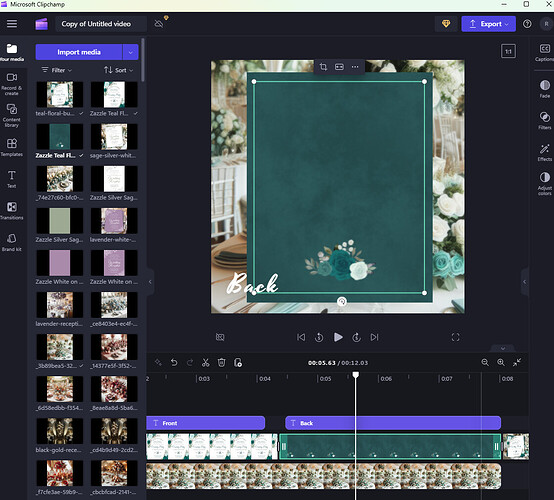The image size is (554, 500).
Task: Collapse the media panel sidebar
Action: 150,282
